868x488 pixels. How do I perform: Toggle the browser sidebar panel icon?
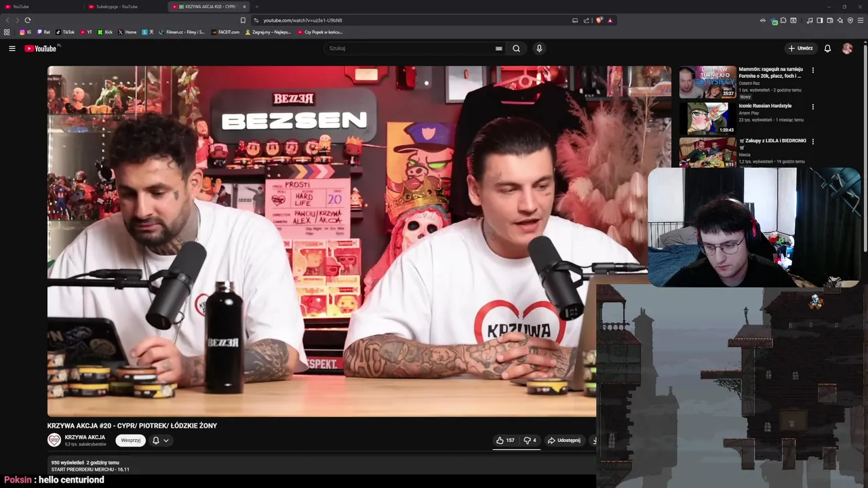[x=820, y=20]
